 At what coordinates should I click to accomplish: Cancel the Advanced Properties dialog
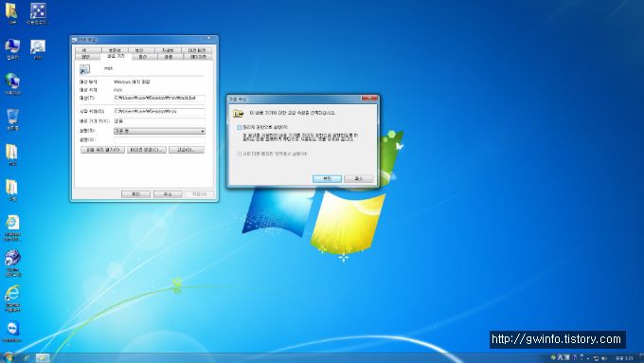point(359,178)
